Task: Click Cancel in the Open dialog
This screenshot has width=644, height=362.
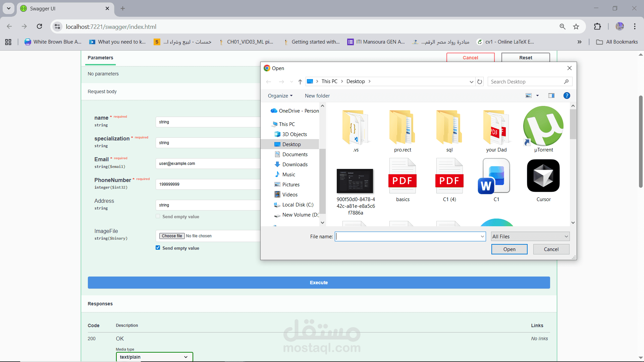Action: (551, 249)
